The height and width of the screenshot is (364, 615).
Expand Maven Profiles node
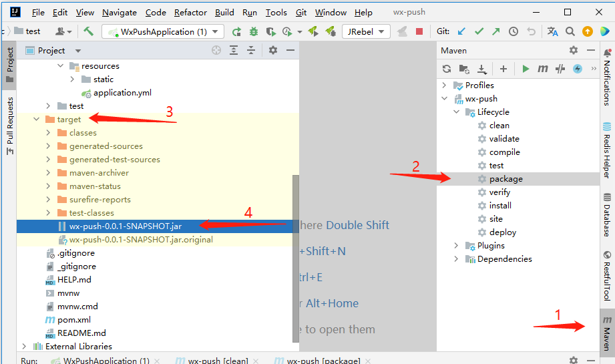444,85
